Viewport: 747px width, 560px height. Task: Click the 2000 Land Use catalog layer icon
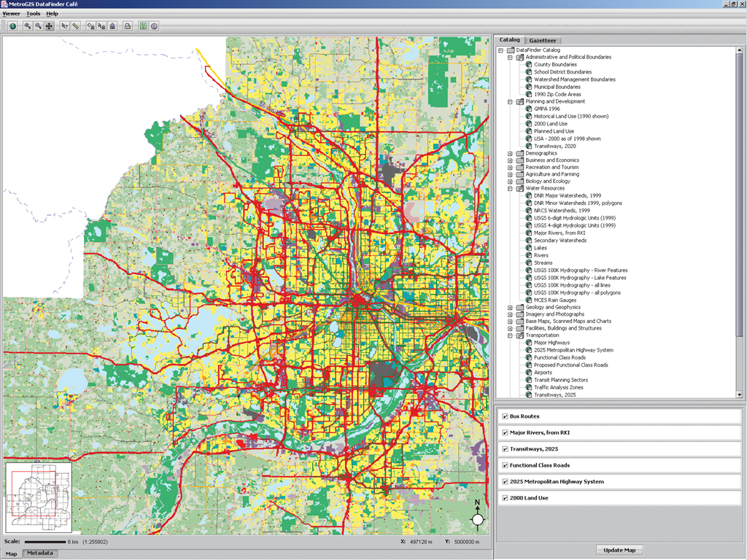pos(529,123)
